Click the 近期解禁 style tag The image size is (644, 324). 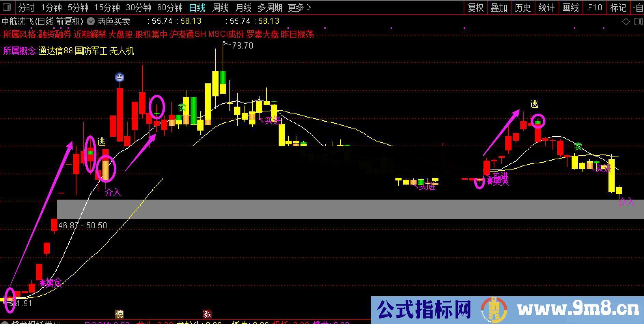90,35
